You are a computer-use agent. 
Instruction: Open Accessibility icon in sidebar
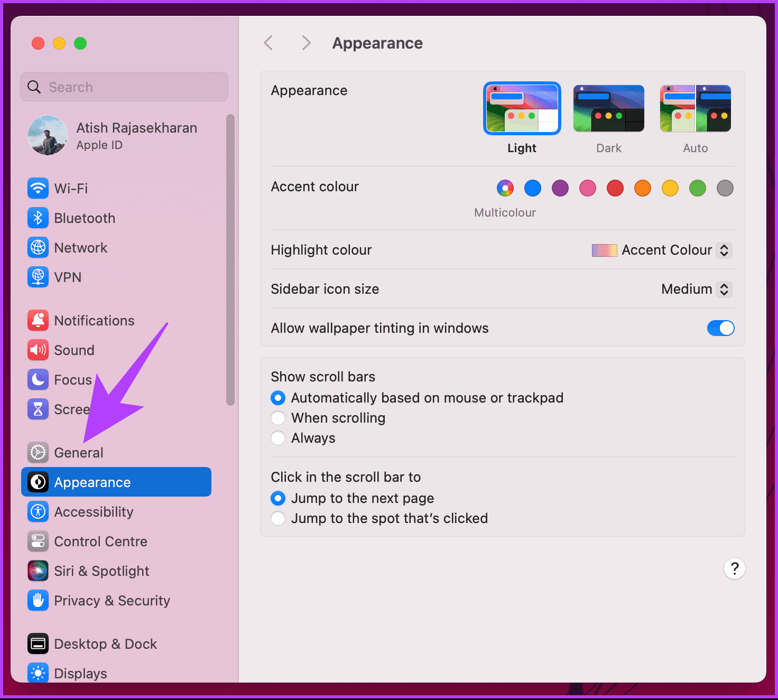point(38,511)
